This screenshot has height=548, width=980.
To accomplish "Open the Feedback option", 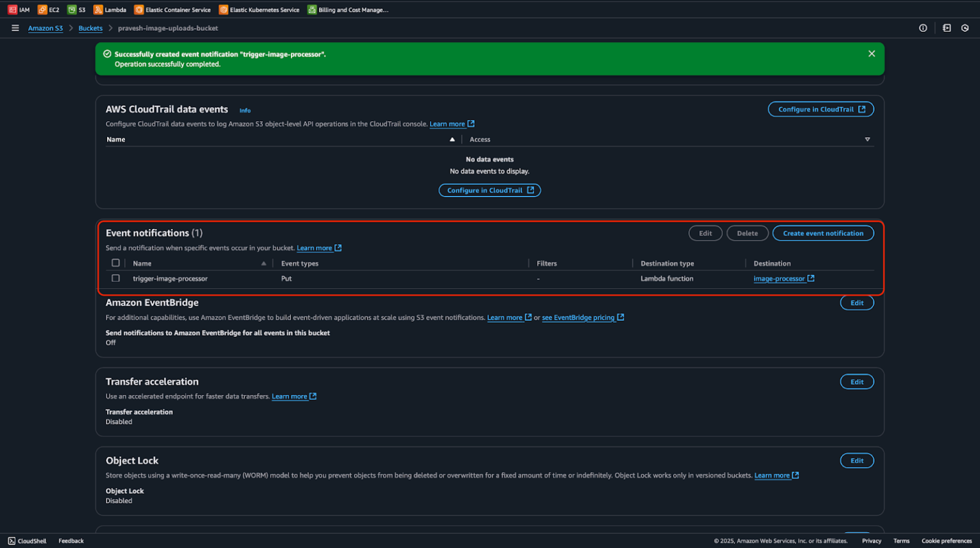I will 71,540.
